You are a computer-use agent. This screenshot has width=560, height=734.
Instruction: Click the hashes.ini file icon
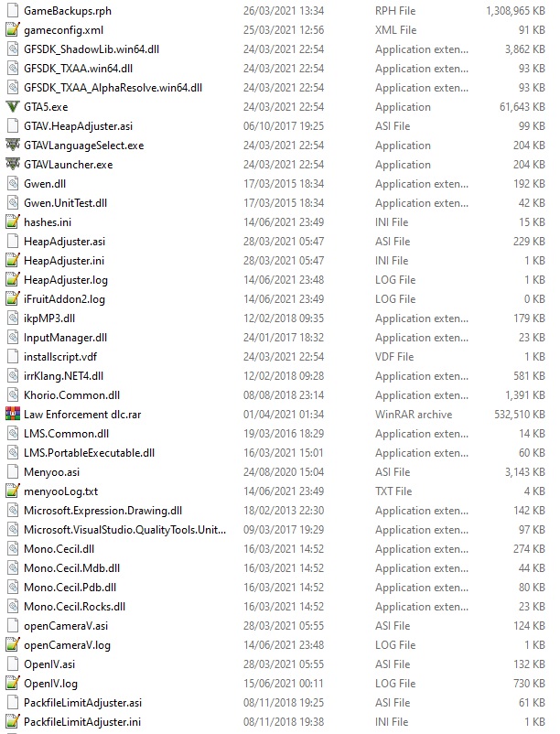(13, 221)
